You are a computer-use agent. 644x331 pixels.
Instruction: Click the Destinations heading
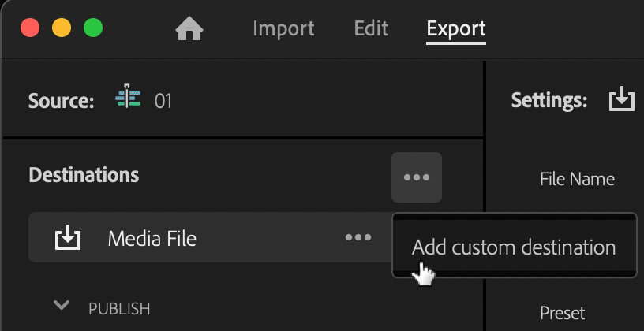pos(84,175)
